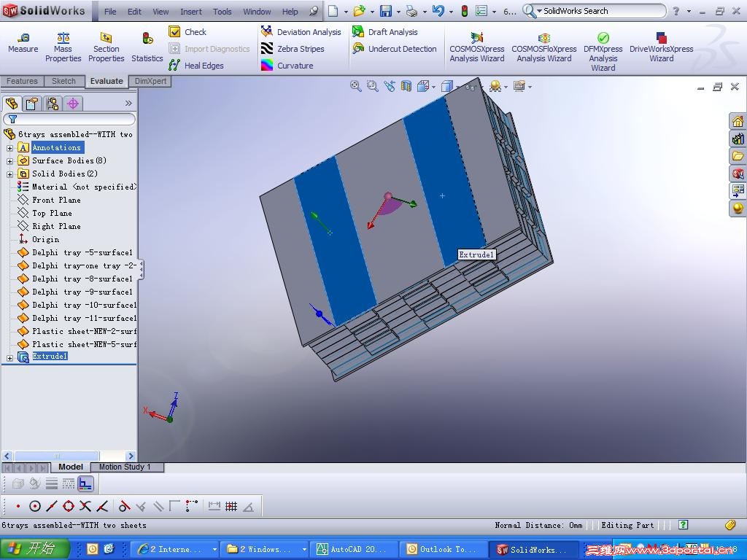Switch to the DimXpert tab
Viewport: 747px width, 560px height.
[150, 81]
